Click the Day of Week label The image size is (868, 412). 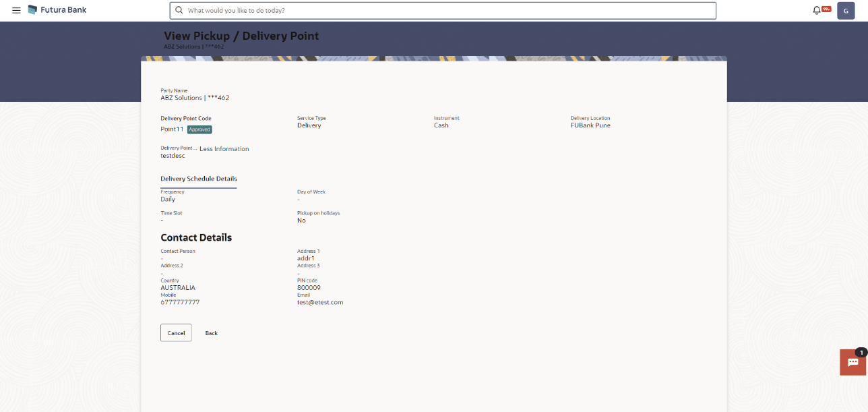[x=311, y=192]
